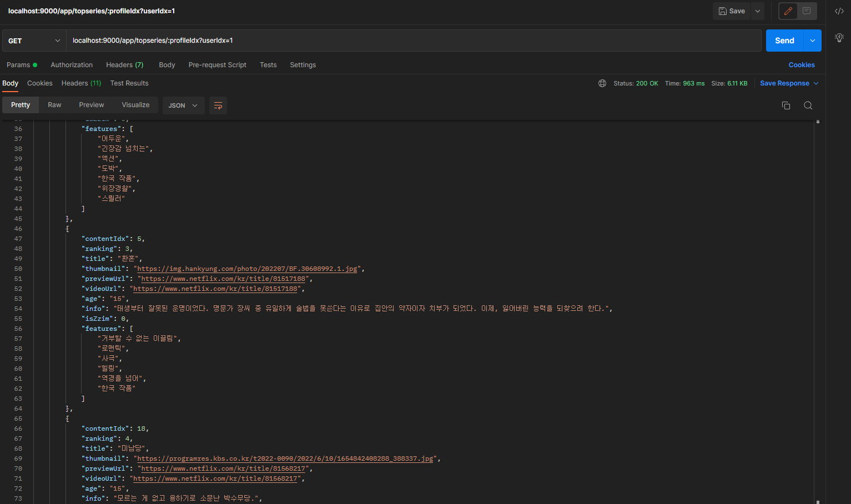The image size is (851, 504).
Task: Open the comments panel icon
Action: pyautogui.click(x=807, y=11)
